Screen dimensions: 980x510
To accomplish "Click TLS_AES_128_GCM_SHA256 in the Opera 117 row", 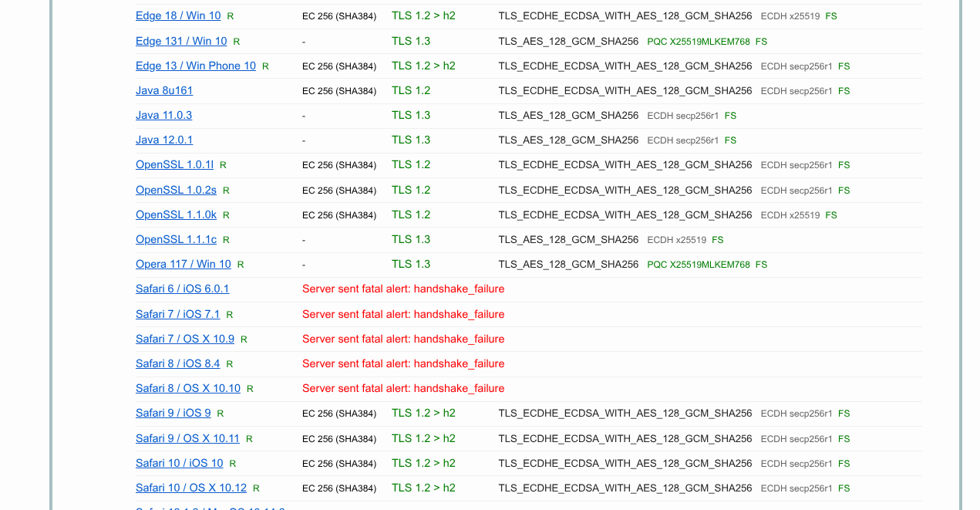I will (x=569, y=264).
